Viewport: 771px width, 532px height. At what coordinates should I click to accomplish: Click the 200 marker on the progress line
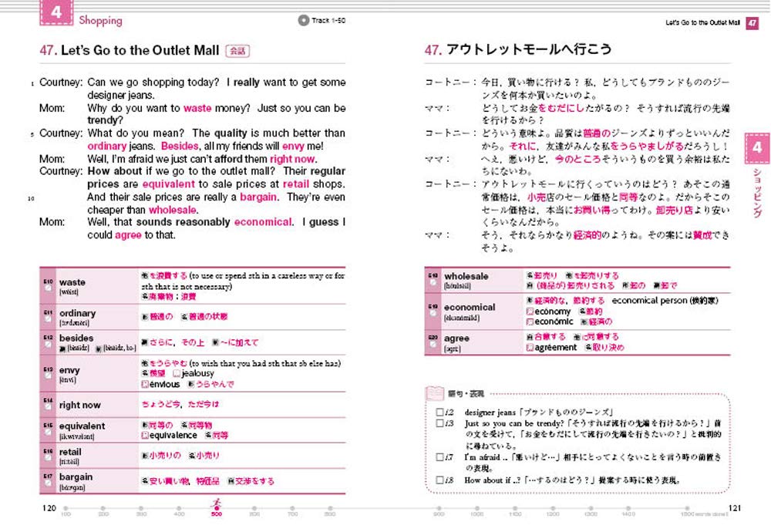[103, 509]
